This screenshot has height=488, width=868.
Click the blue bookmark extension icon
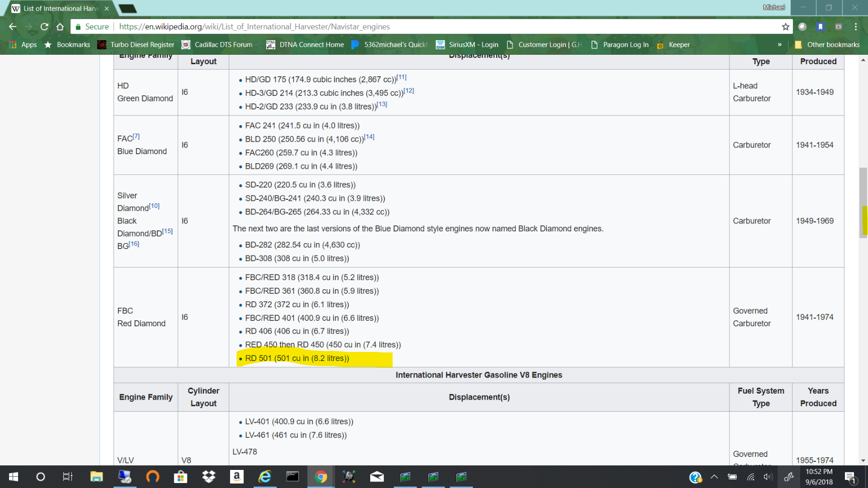(x=820, y=27)
